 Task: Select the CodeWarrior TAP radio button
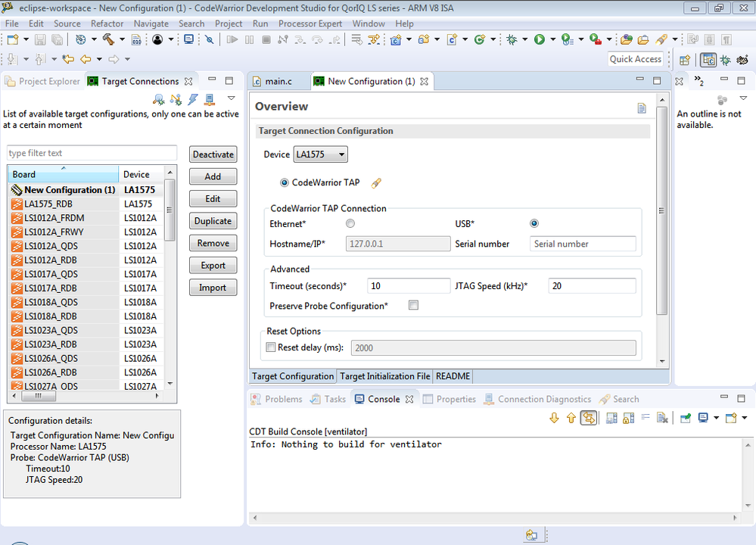coord(284,182)
